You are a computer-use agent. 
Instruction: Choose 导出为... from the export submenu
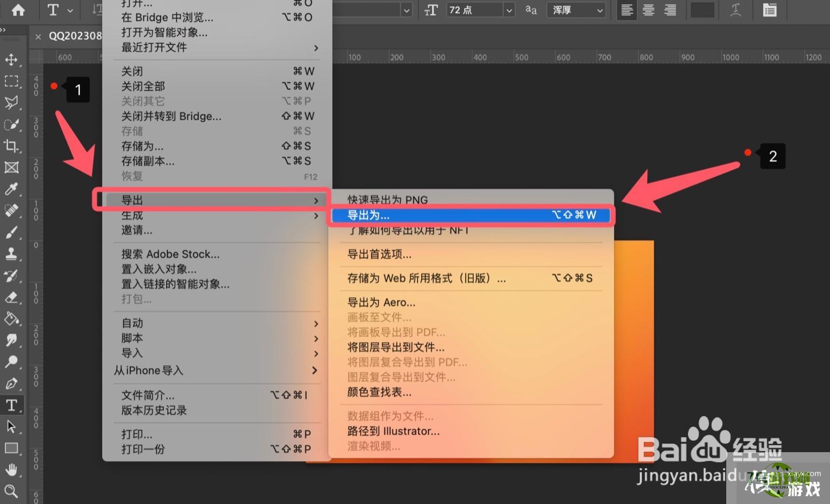471,215
